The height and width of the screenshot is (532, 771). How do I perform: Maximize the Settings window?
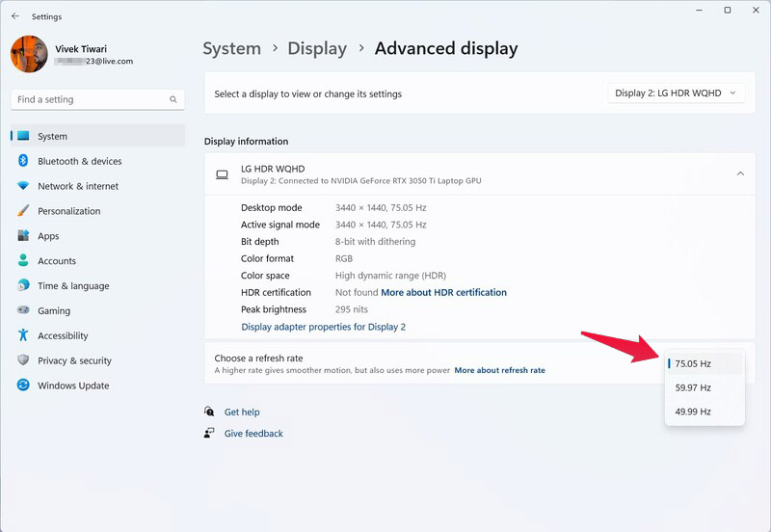coord(728,10)
